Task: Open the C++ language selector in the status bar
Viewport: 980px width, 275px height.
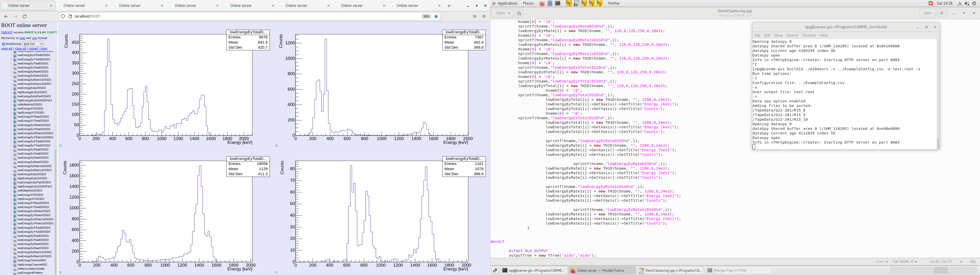Action: tap(882, 261)
